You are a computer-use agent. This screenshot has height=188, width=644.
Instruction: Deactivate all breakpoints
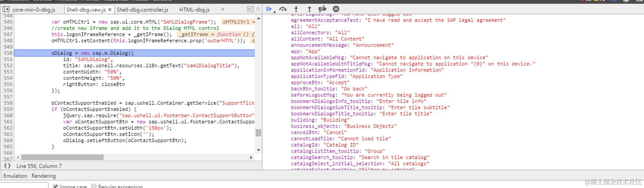(322, 9)
